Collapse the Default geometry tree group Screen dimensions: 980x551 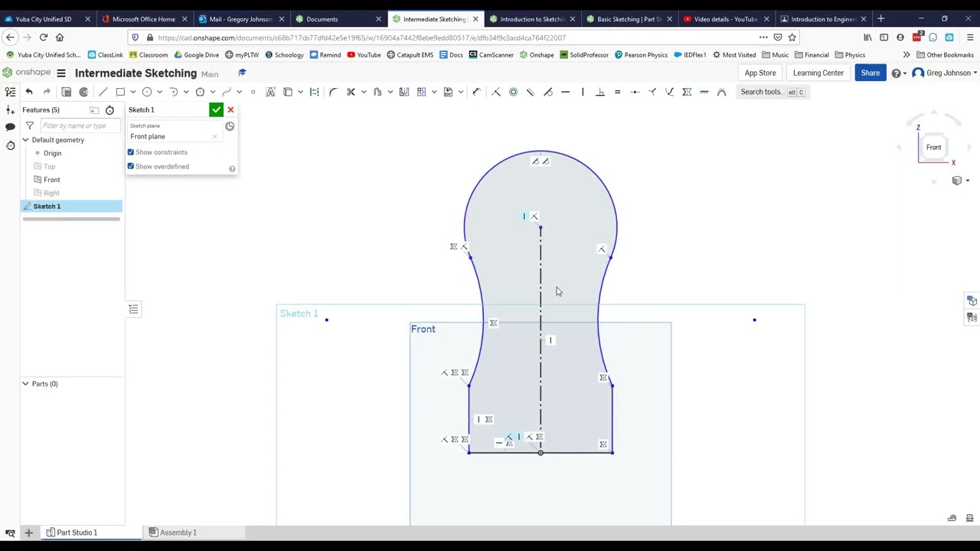(25, 140)
